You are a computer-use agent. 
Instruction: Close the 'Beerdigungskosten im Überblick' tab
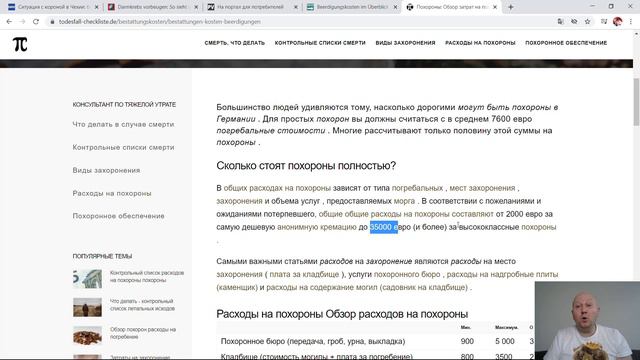pyautogui.click(x=395, y=7)
